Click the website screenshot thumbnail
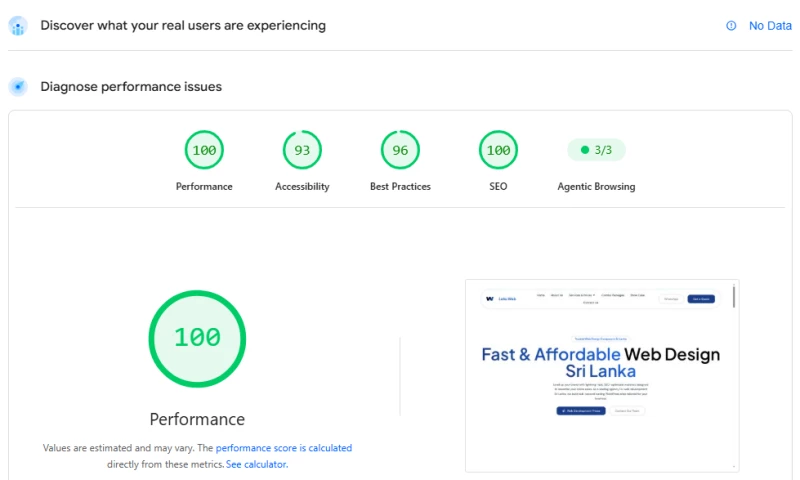Screen dimensions: 800x480 pos(602,376)
